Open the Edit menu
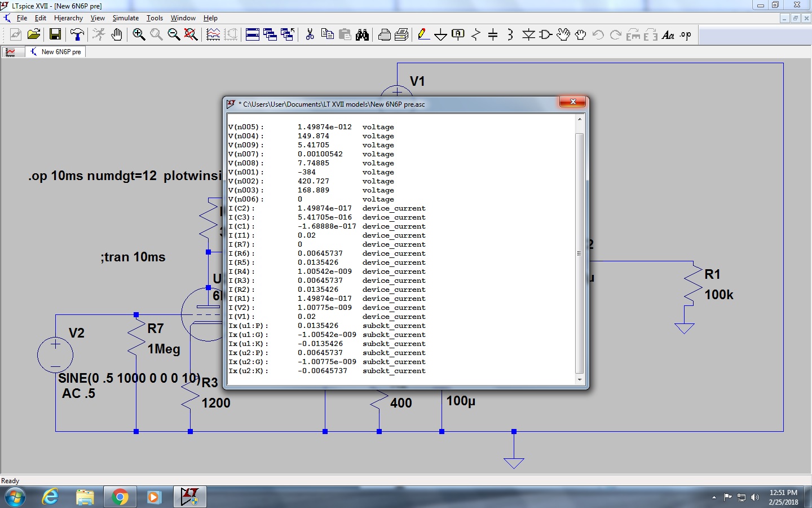 point(41,18)
